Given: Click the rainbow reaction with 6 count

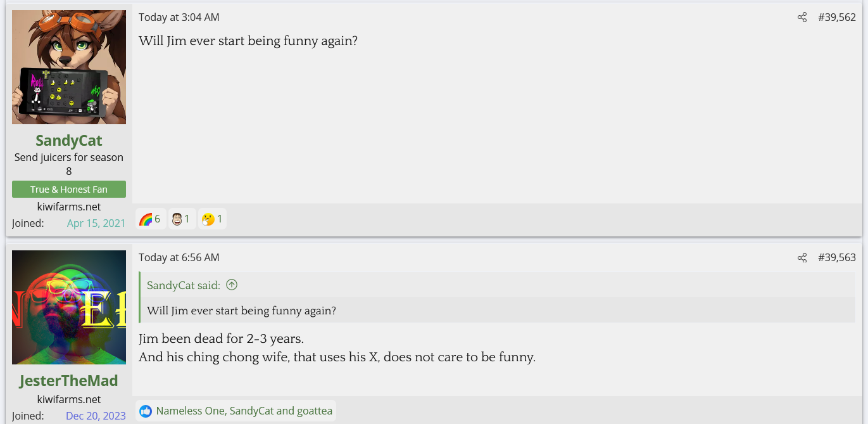Looking at the screenshot, I should (x=150, y=219).
